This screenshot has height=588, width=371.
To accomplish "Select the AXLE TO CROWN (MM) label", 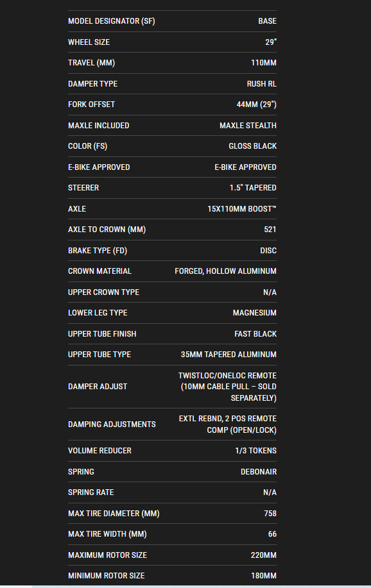I will (107, 230).
